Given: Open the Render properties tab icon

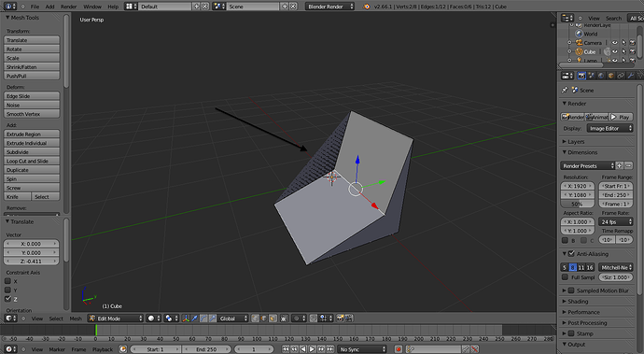Looking at the screenshot, I should [x=581, y=76].
